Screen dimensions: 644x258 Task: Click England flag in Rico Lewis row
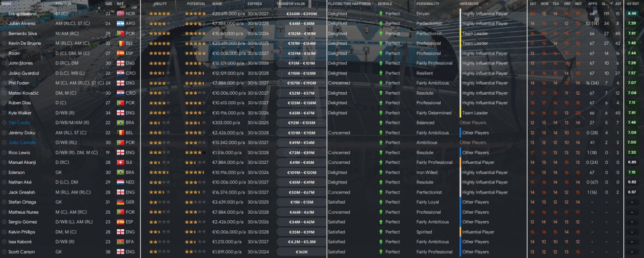click(120, 153)
